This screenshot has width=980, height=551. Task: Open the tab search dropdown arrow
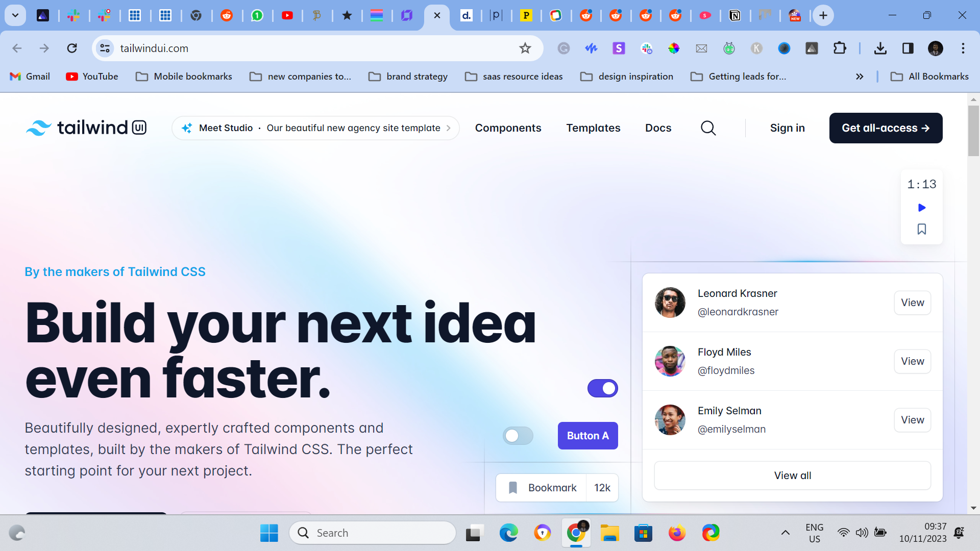coord(15,15)
